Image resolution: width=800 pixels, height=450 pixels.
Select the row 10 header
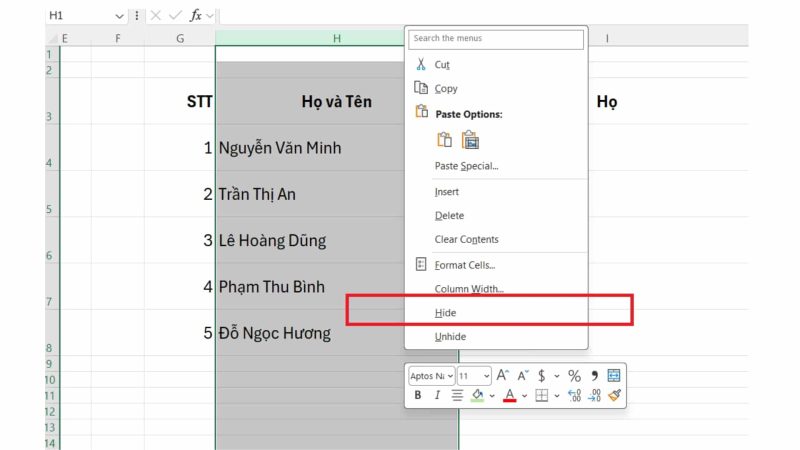coord(53,380)
